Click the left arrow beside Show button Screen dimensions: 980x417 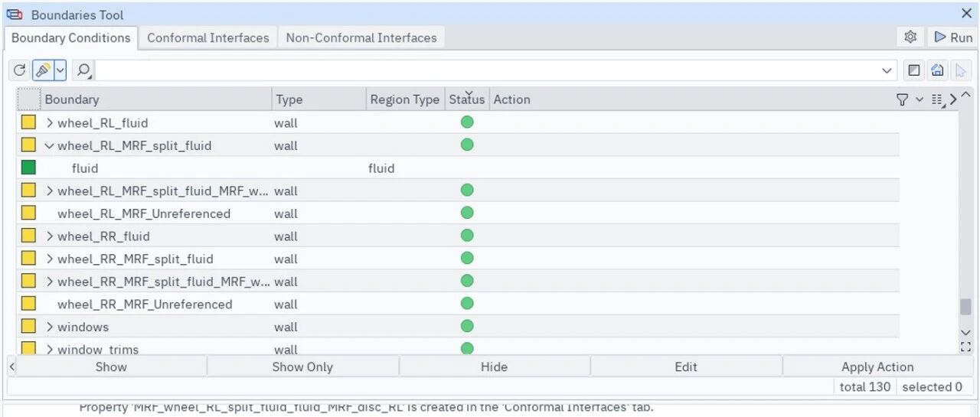(11, 367)
